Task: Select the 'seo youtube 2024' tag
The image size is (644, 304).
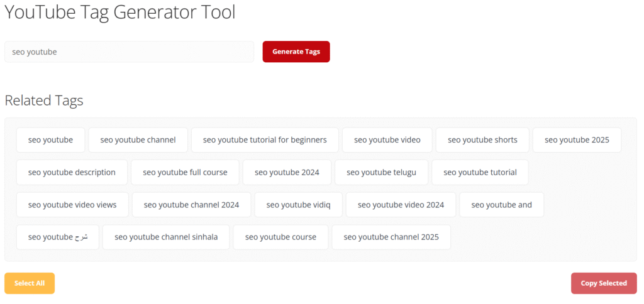Action: pos(287,172)
